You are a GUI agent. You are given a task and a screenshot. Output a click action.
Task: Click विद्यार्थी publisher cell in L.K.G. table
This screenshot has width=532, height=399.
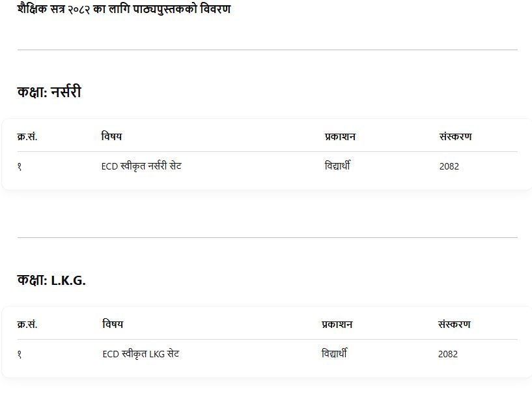(x=334, y=354)
